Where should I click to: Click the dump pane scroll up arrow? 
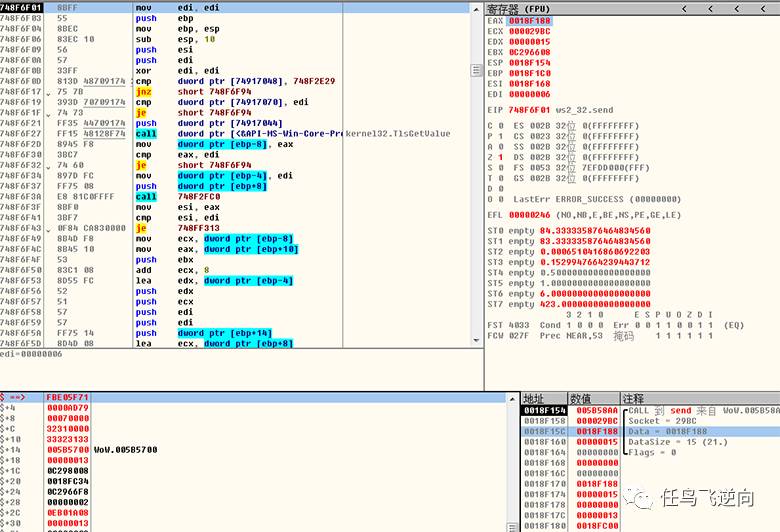512,399
